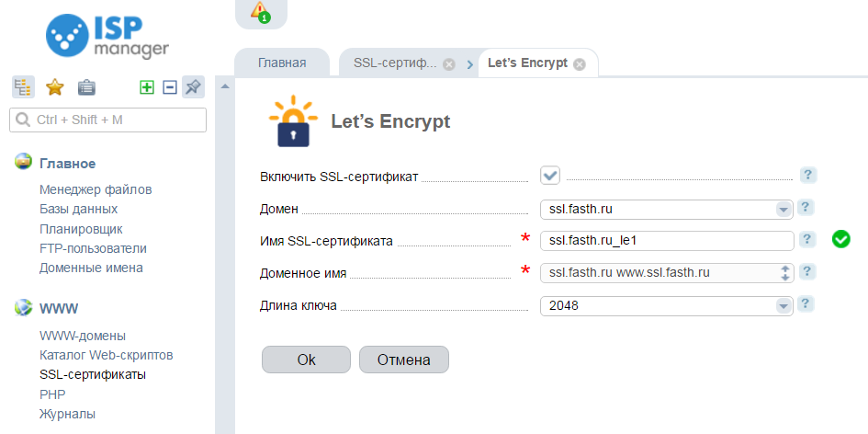868x434 pixels.
Task: Expand the Доменное имя field arrows
Action: coord(784,273)
